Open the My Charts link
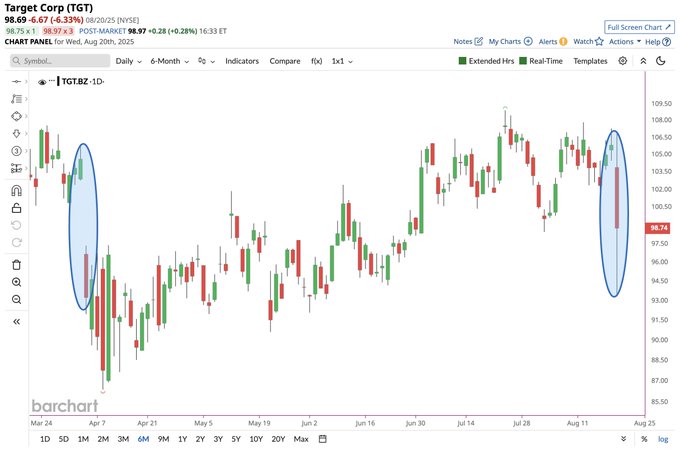This screenshot has height=452, width=680. [x=504, y=42]
